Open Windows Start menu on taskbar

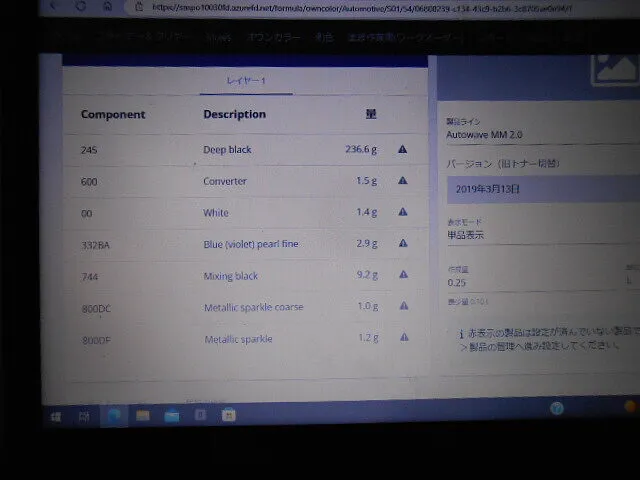coord(56,415)
